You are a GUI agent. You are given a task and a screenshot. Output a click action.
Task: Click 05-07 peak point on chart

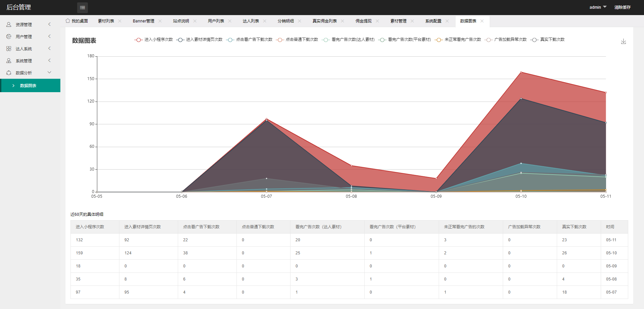(266, 119)
